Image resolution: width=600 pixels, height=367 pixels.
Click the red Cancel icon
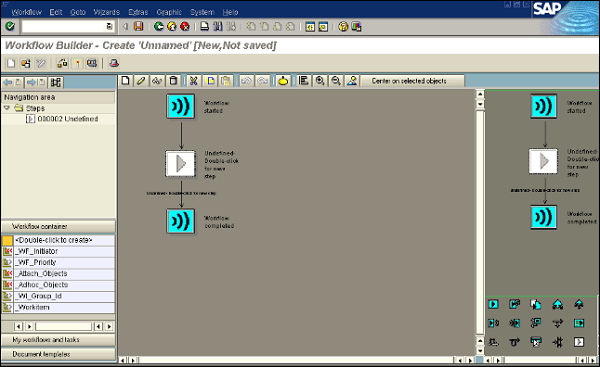tap(185, 26)
